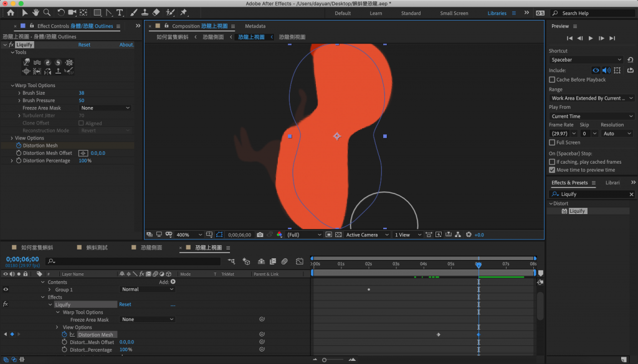Expand the View Options section in Effect Controls
638x364 pixels.
pyautogui.click(x=12, y=138)
